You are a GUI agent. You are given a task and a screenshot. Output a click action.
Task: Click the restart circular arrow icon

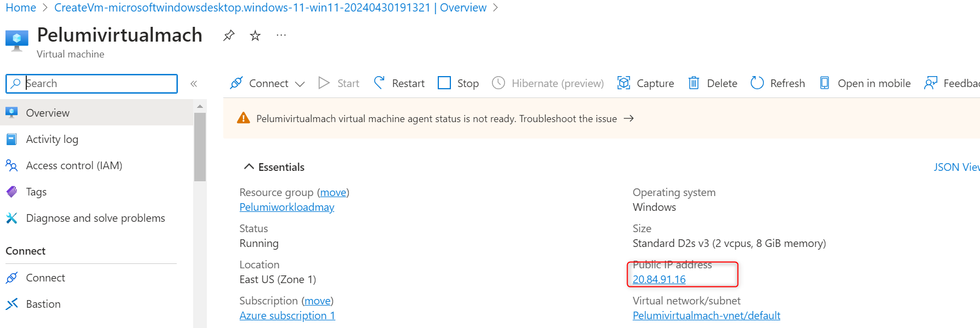pos(379,83)
